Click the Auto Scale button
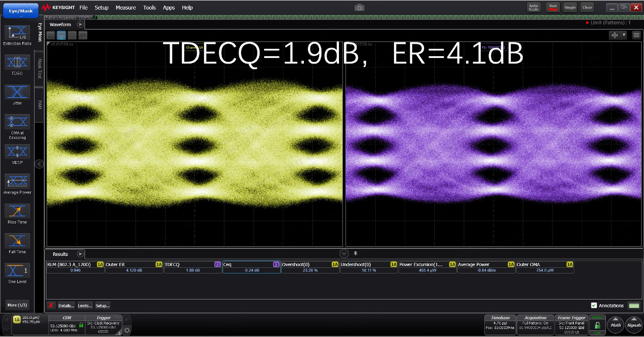Viewport: 644px width, 337px height. coord(533,7)
